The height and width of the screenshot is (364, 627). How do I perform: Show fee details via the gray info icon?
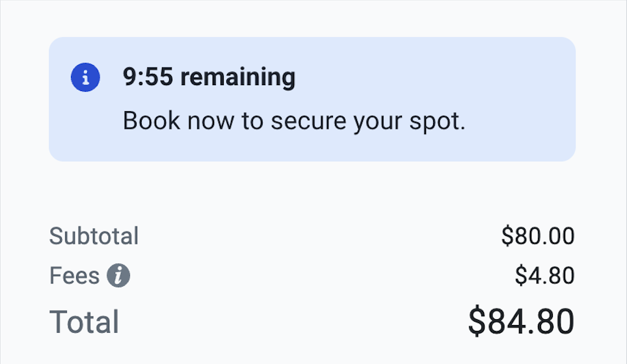click(x=118, y=276)
